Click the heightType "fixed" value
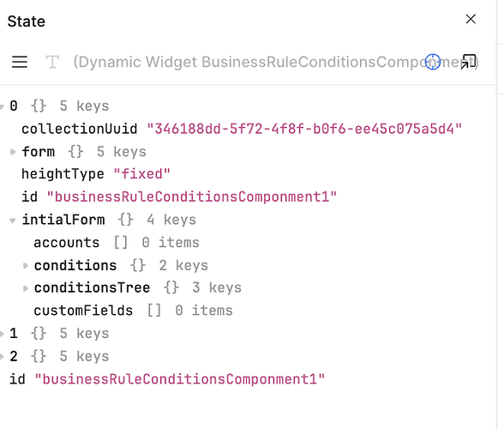 [x=141, y=174]
